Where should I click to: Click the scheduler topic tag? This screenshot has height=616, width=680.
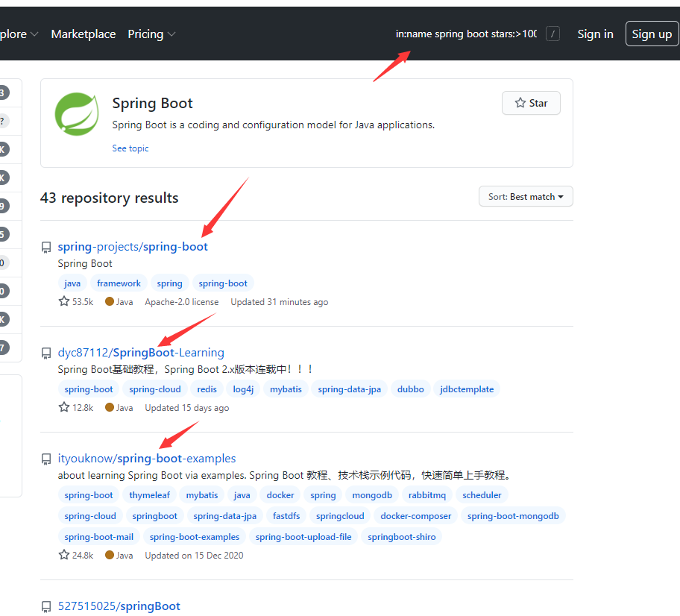pos(482,495)
